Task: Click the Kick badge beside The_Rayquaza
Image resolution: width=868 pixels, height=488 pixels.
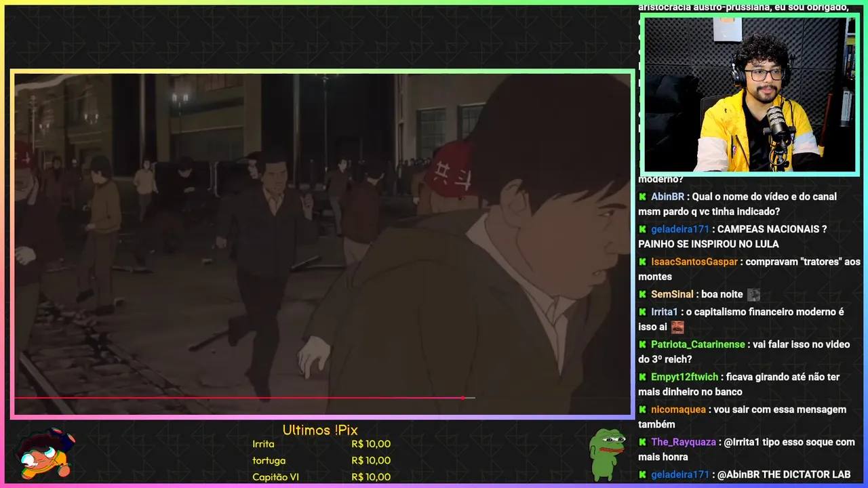Action: point(643,442)
